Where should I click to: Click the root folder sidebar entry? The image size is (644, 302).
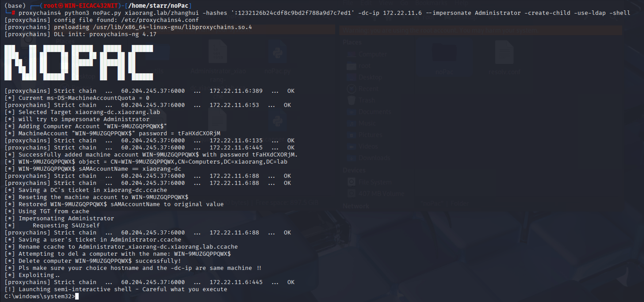point(364,66)
